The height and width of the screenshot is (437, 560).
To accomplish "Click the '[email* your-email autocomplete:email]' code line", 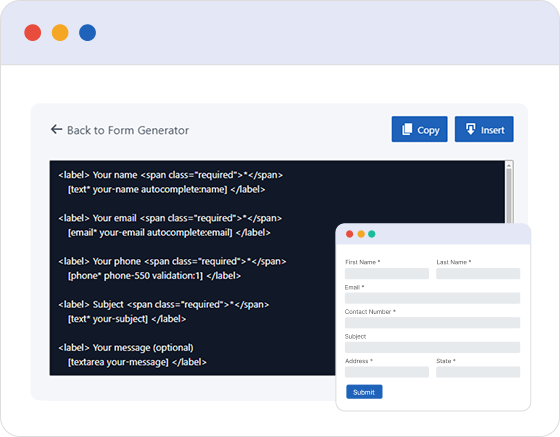I will coord(169,232).
